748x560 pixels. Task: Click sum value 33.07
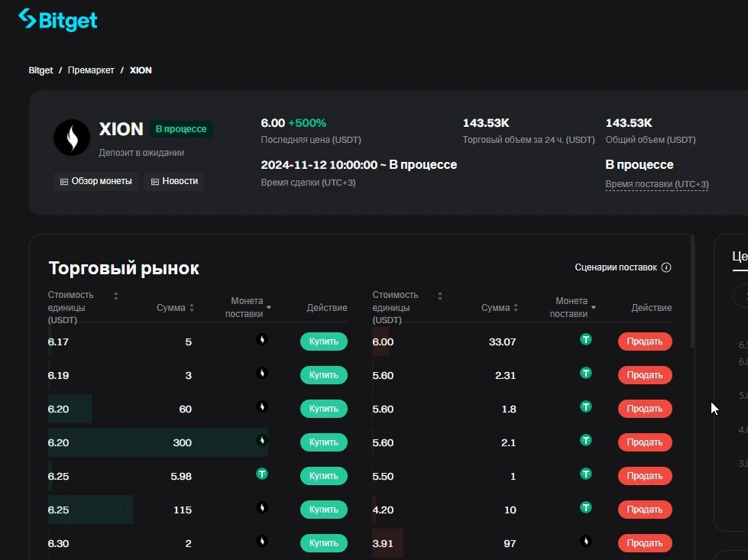click(x=502, y=342)
